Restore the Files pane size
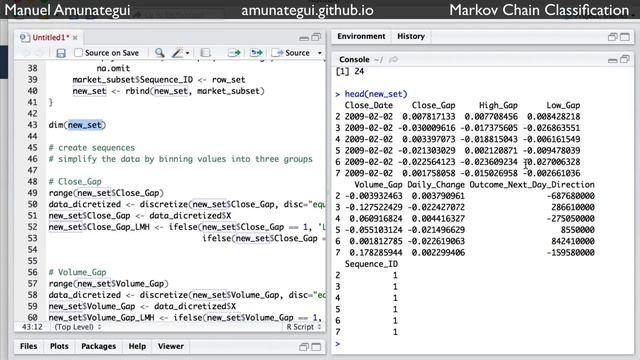The height and width of the screenshot is (360, 640). coord(304,347)
